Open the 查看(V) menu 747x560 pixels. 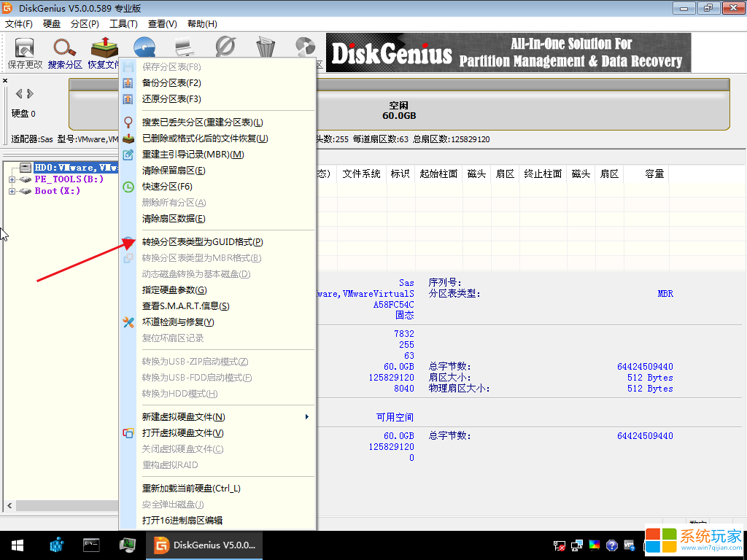tap(163, 24)
